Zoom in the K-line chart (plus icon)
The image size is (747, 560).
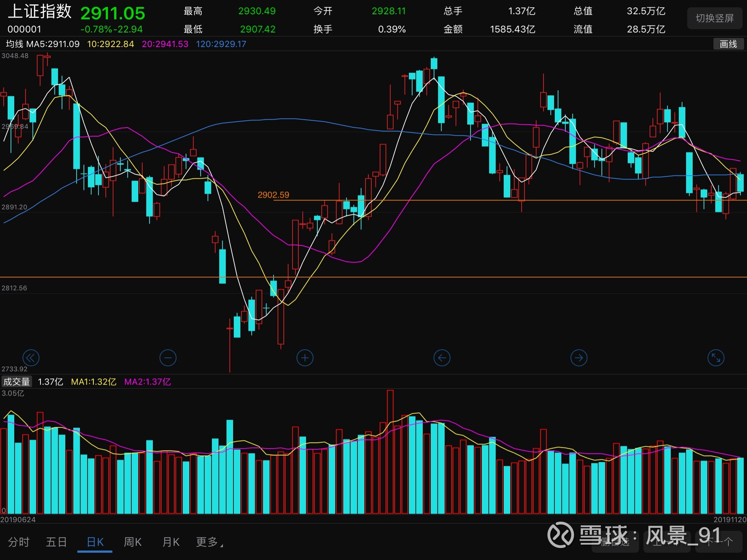305,358
